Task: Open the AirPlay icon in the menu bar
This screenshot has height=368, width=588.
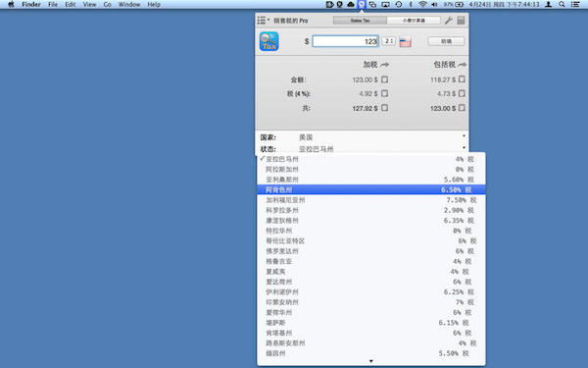Action: (385, 5)
